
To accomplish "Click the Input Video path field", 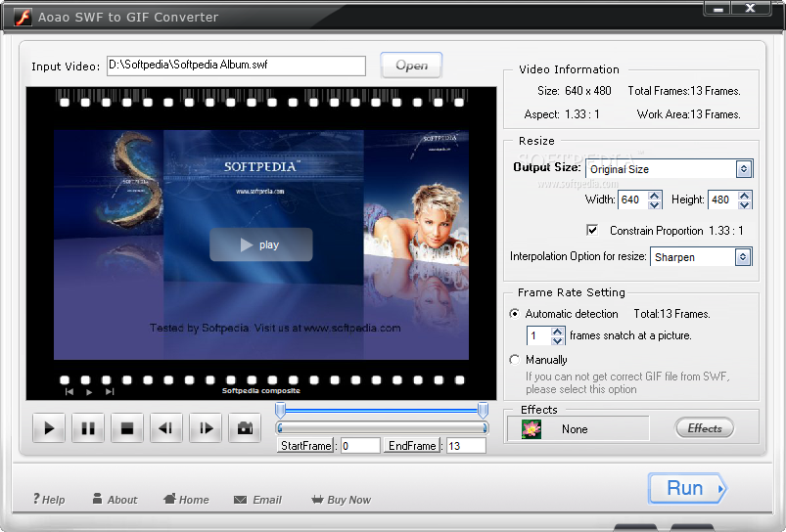I will (x=236, y=66).
